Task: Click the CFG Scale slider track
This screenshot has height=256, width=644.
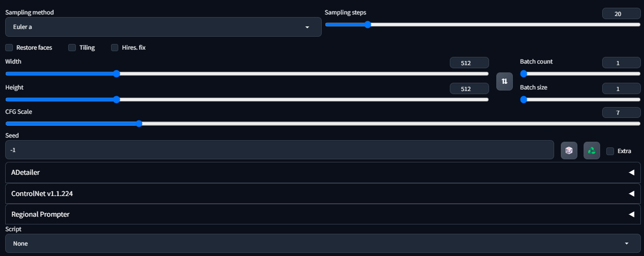Action: (x=323, y=124)
